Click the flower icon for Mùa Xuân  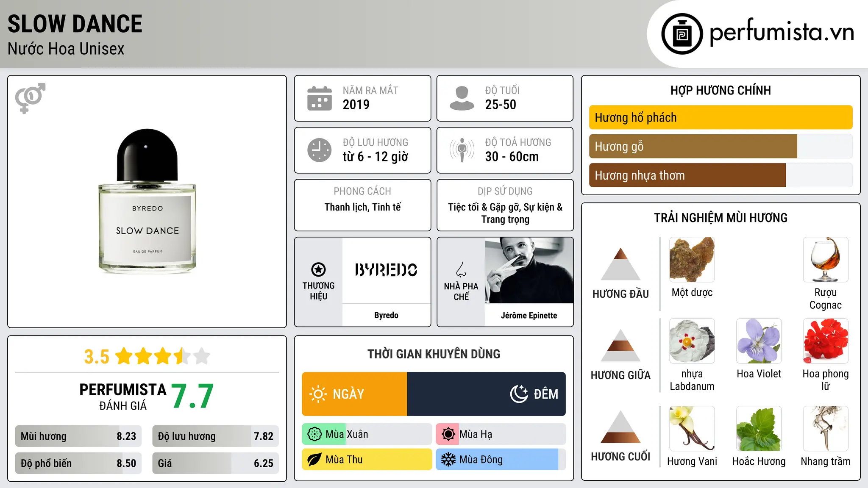(x=314, y=434)
